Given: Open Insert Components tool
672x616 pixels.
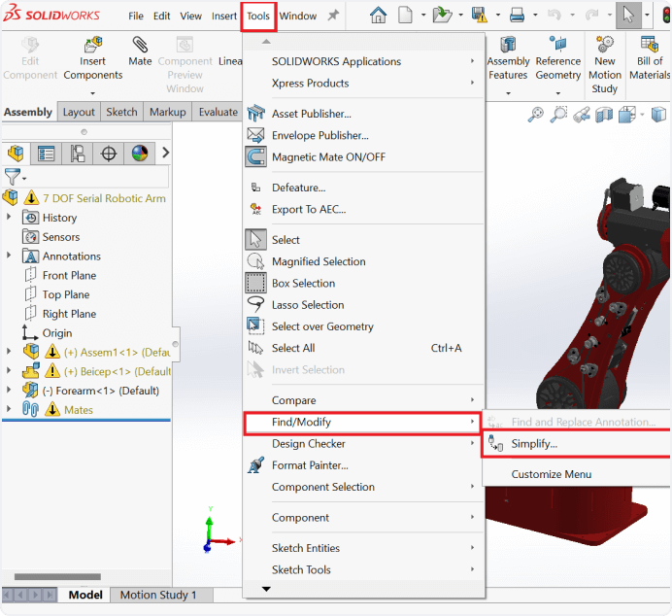Looking at the screenshot, I should pyautogui.click(x=92, y=59).
